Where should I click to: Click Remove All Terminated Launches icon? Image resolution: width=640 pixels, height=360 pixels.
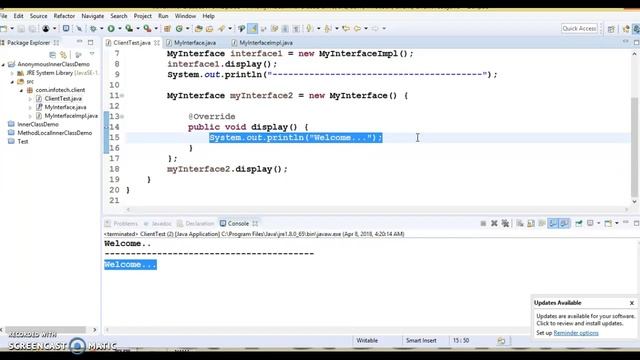pos(505,223)
